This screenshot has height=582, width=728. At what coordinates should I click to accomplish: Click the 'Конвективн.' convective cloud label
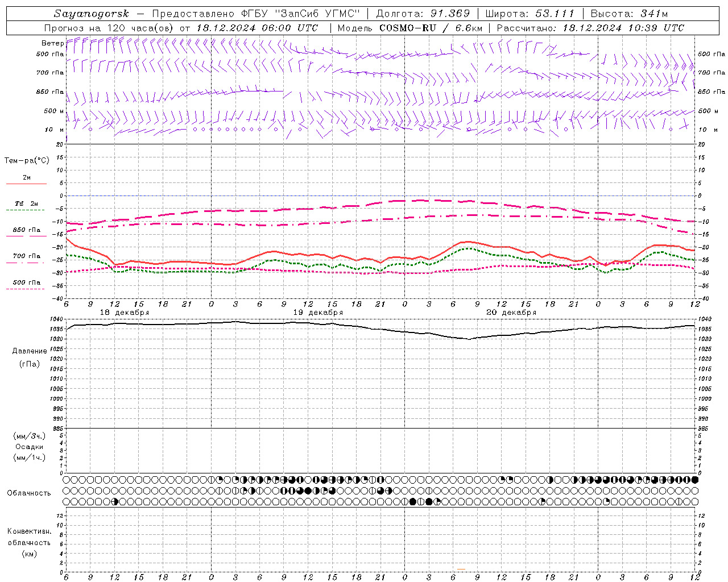pyautogui.click(x=29, y=531)
